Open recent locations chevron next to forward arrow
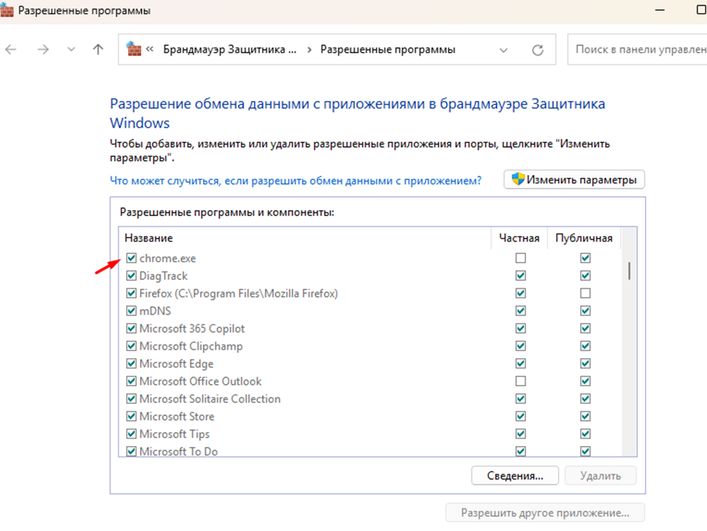 [x=71, y=49]
